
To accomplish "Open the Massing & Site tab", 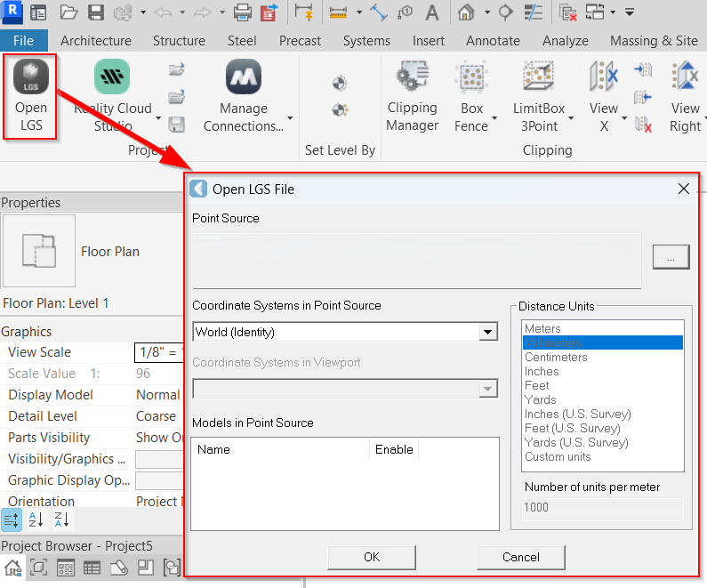I will tap(654, 41).
